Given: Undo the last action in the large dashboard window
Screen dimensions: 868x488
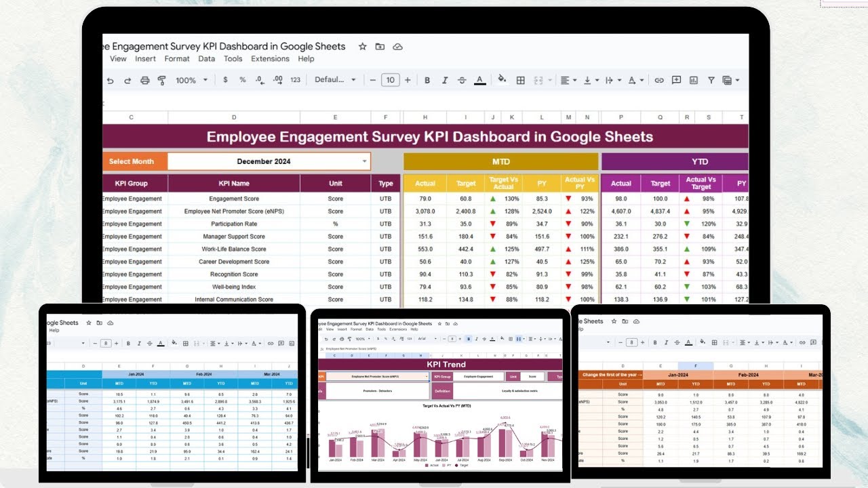Looking at the screenshot, I should coord(111,80).
